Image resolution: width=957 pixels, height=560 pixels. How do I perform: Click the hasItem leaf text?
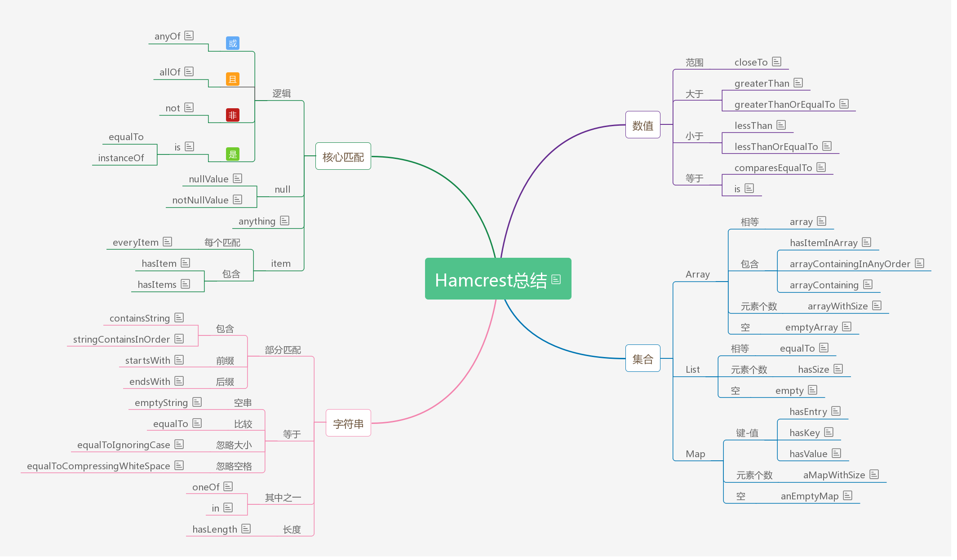[159, 264]
